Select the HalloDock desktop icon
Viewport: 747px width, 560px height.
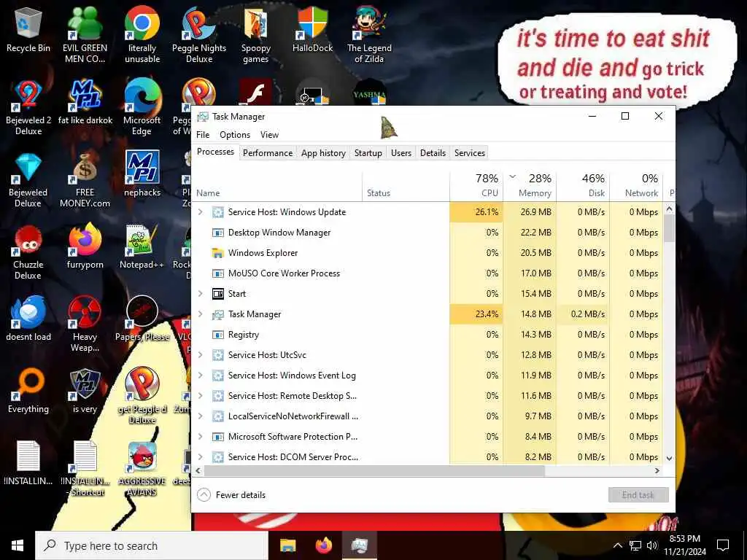click(x=312, y=29)
